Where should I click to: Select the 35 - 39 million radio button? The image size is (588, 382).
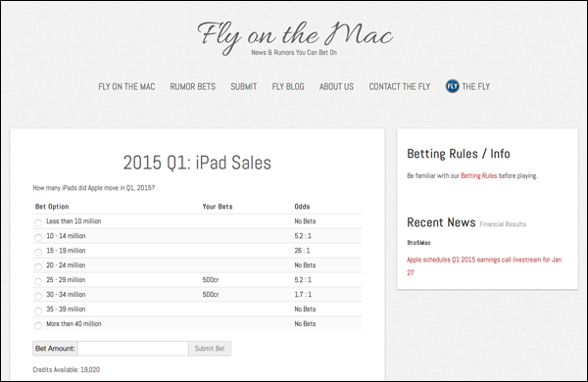pyautogui.click(x=38, y=310)
